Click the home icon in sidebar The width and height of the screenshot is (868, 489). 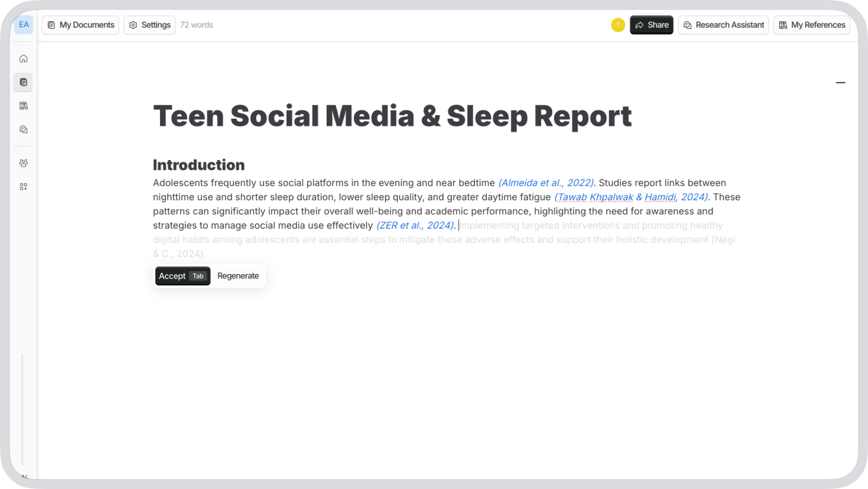click(x=23, y=58)
